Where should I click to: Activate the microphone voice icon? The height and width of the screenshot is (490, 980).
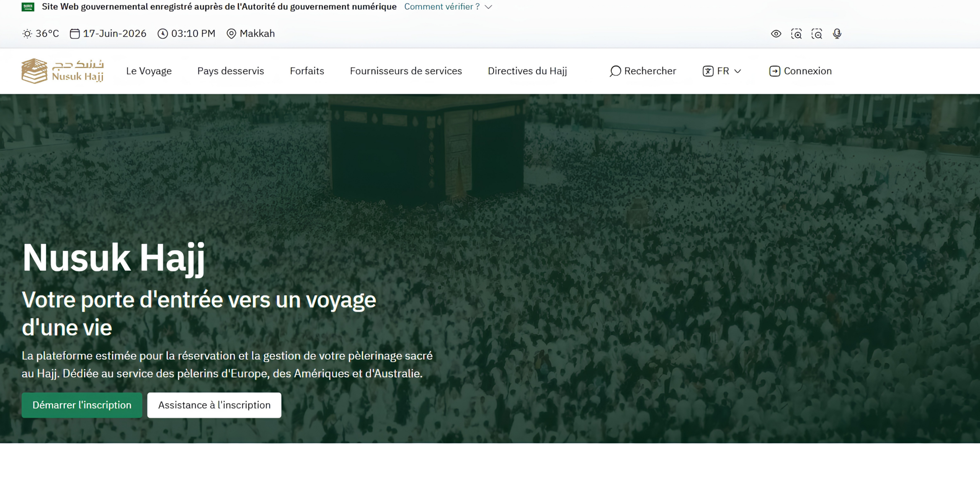pyautogui.click(x=837, y=34)
